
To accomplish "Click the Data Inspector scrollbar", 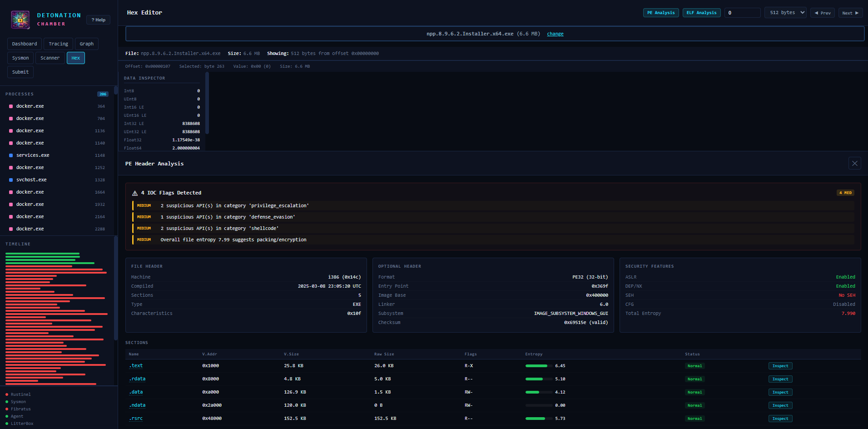I will [207, 104].
